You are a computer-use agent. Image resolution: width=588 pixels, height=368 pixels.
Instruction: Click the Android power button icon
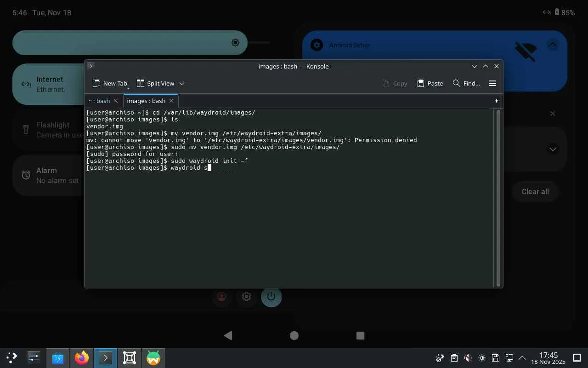point(271,297)
